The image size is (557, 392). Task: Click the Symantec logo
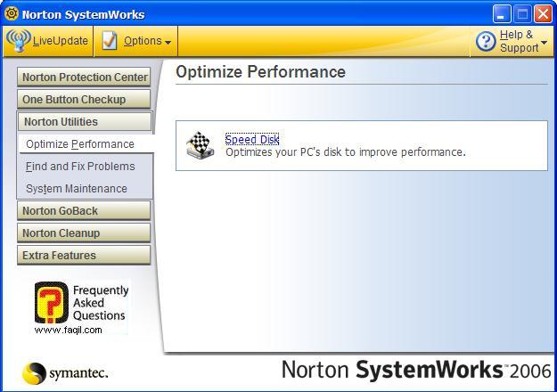(65, 373)
